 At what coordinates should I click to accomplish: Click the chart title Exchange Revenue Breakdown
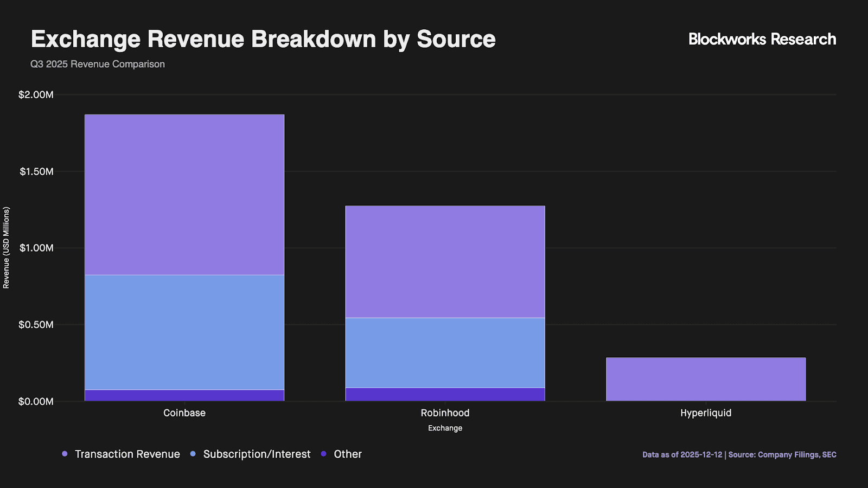[263, 39]
